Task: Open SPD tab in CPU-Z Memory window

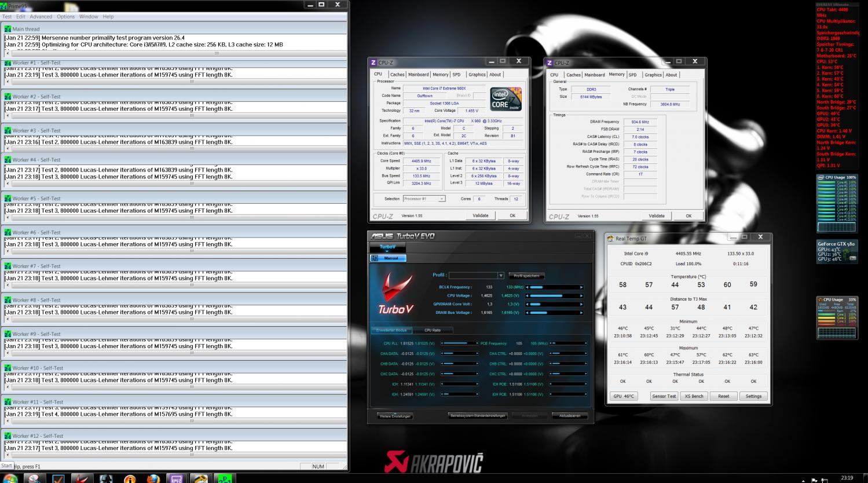Action: tap(632, 75)
